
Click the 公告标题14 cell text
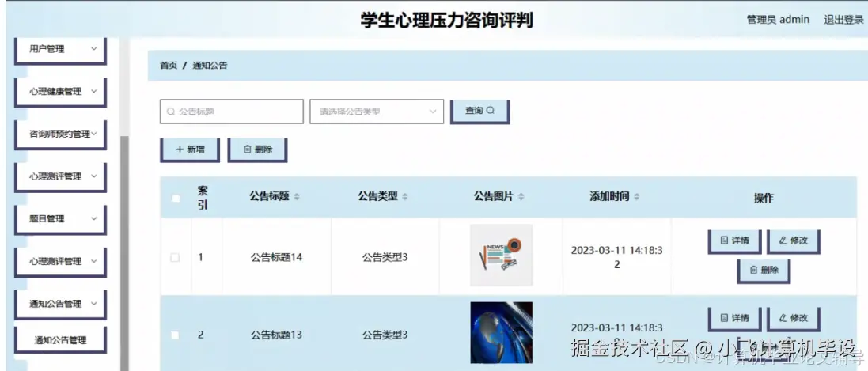276,258
